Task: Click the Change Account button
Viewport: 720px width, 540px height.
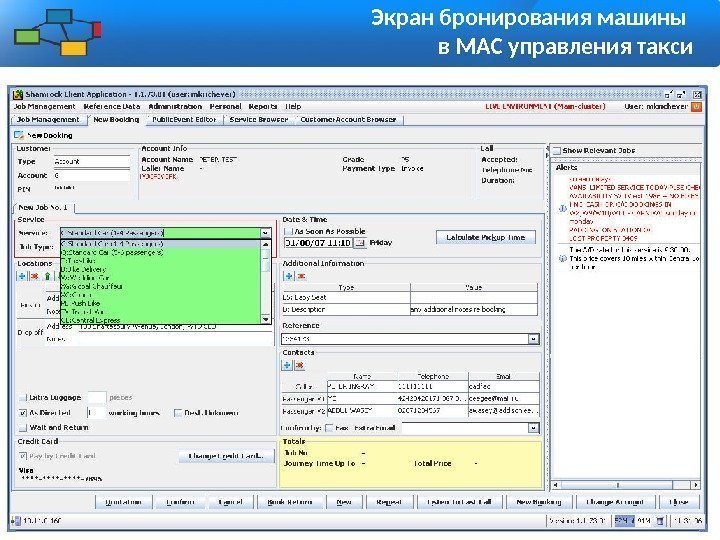Action: coord(615,502)
